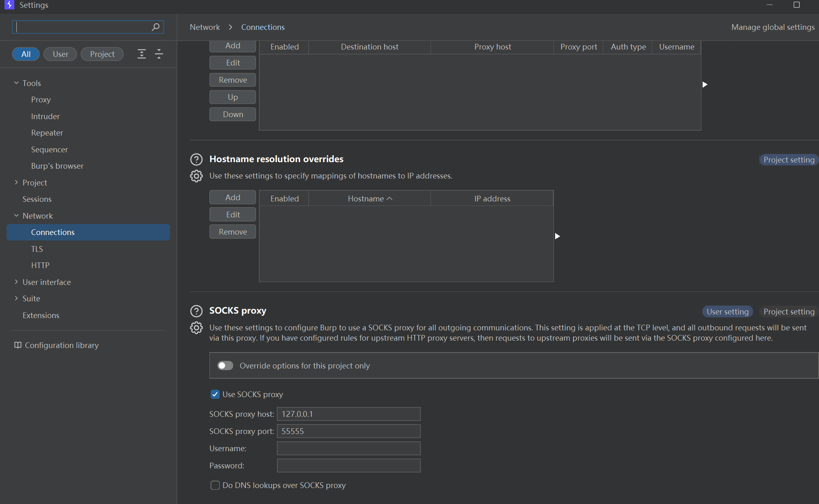Screen dimensions: 819x504
Task: Click Edit button for upstream proxy table
Action: point(233,63)
